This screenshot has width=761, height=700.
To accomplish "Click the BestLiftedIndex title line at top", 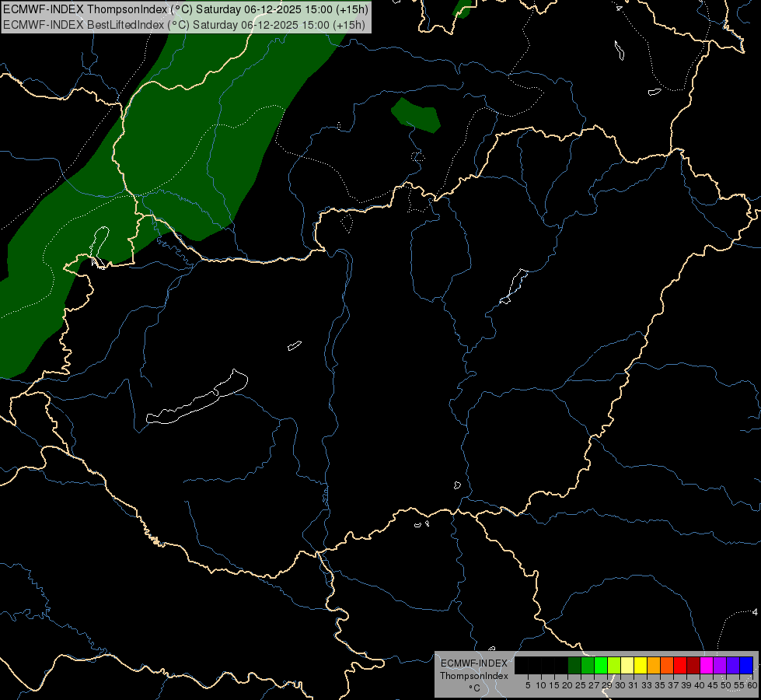I will 184,25.
